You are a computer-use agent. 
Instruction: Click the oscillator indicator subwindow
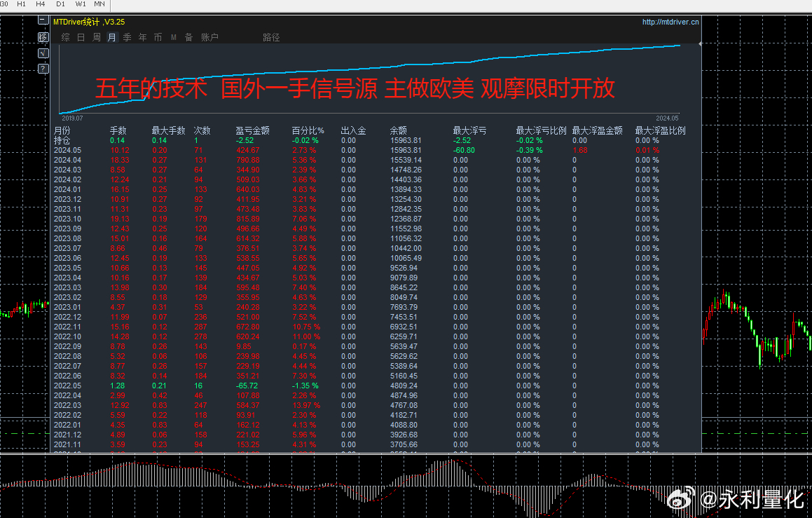(406, 486)
